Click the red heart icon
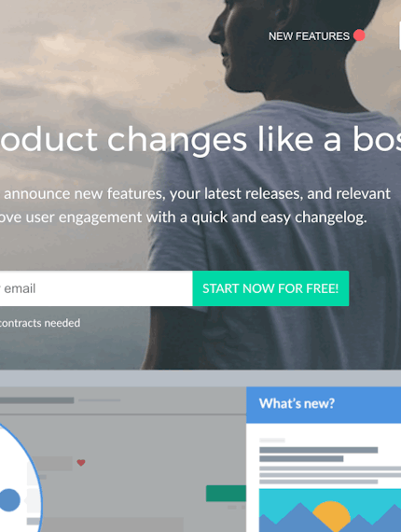This screenshot has height=532, width=401. click(x=81, y=462)
